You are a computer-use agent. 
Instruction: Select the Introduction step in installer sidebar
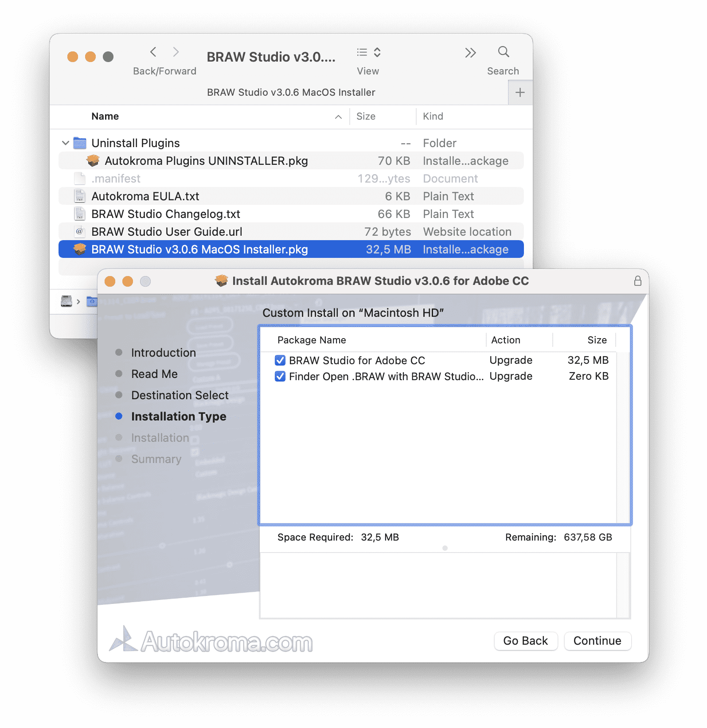point(164,353)
